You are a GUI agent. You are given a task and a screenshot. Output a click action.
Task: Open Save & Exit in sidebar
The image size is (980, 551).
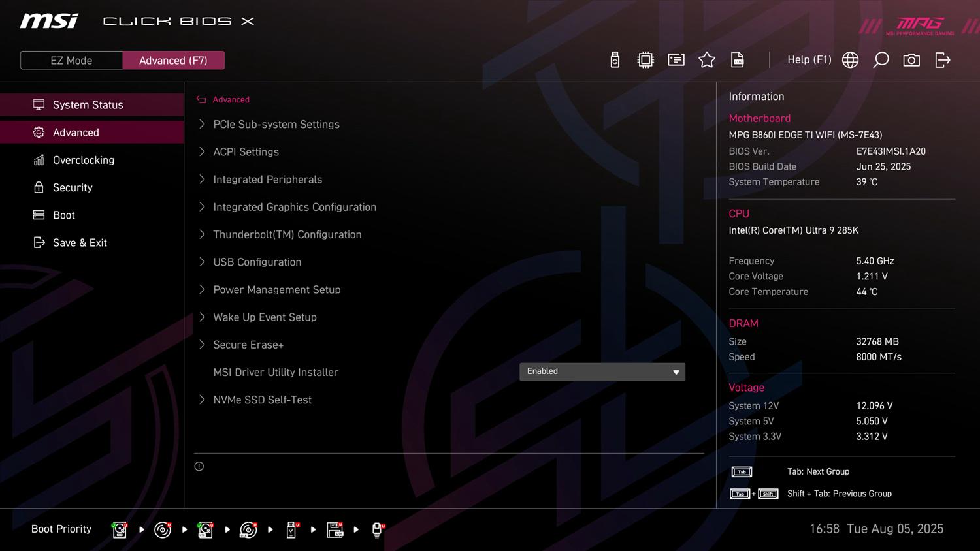80,243
